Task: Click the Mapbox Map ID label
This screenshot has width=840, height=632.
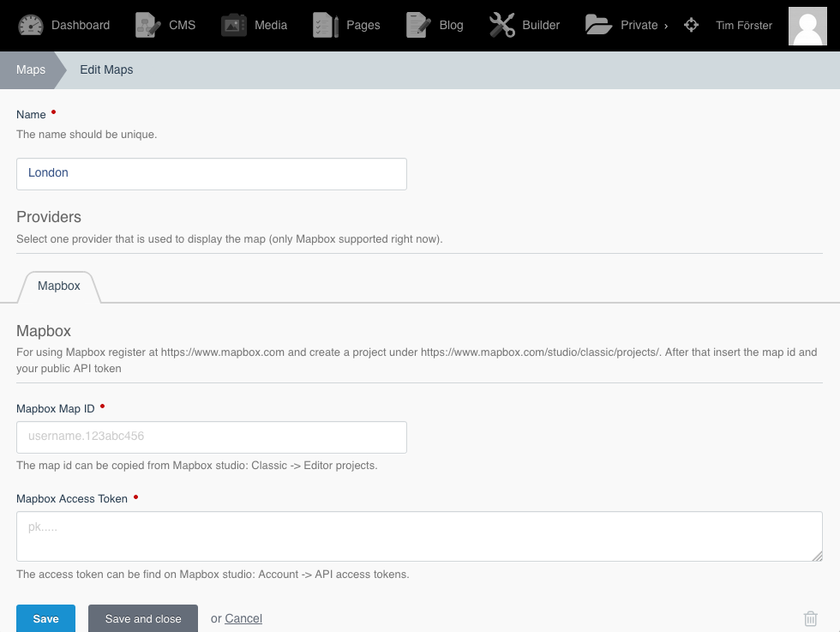Action: (55, 408)
